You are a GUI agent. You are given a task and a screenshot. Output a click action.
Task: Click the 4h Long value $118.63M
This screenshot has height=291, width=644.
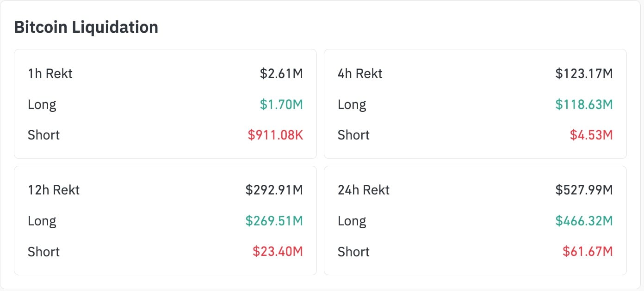click(584, 104)
